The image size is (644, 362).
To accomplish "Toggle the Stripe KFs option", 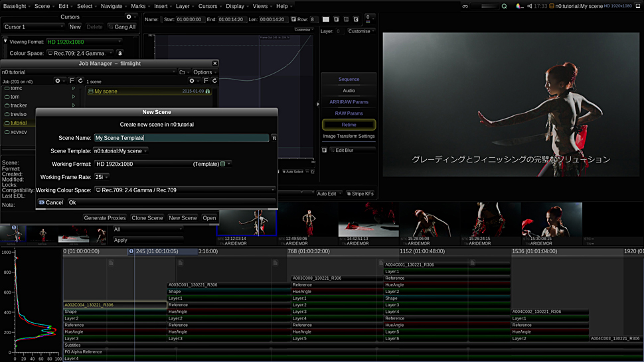I will tap(362, 194).
